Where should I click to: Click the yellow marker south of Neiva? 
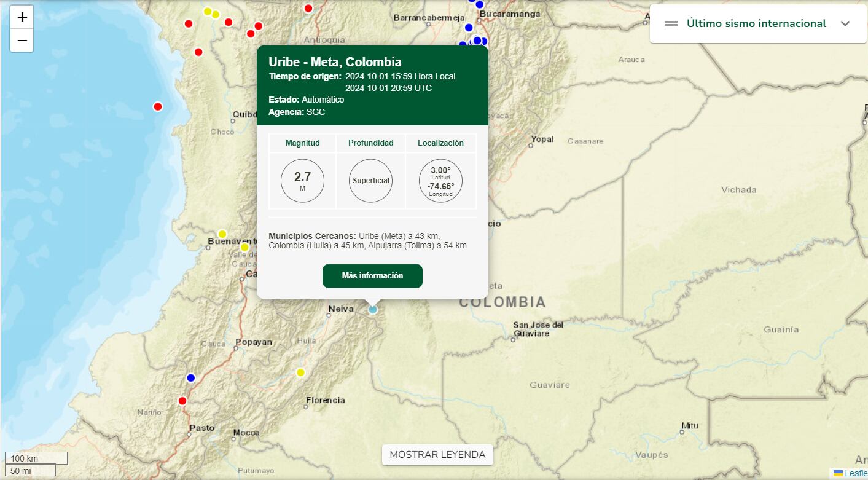coord(300,372)
